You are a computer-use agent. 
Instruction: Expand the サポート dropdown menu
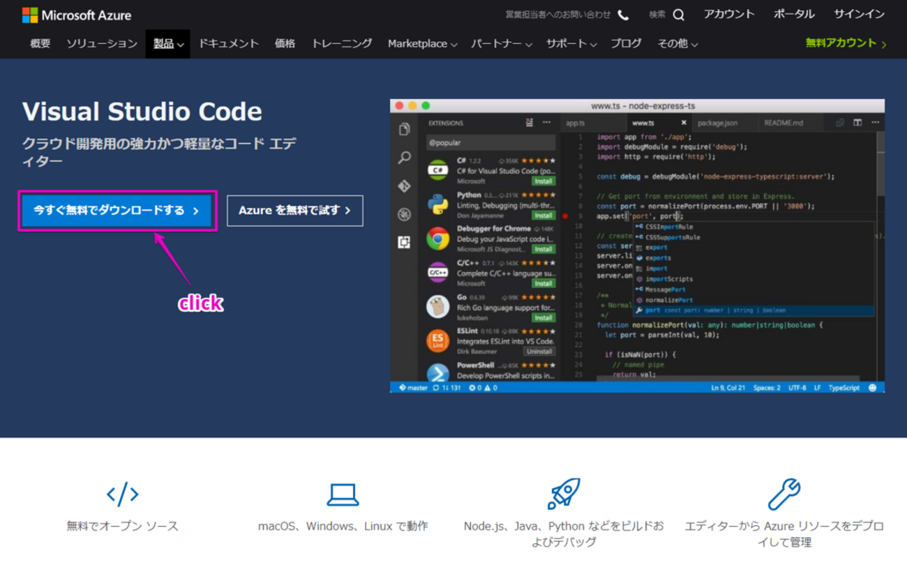click(571, 44)
